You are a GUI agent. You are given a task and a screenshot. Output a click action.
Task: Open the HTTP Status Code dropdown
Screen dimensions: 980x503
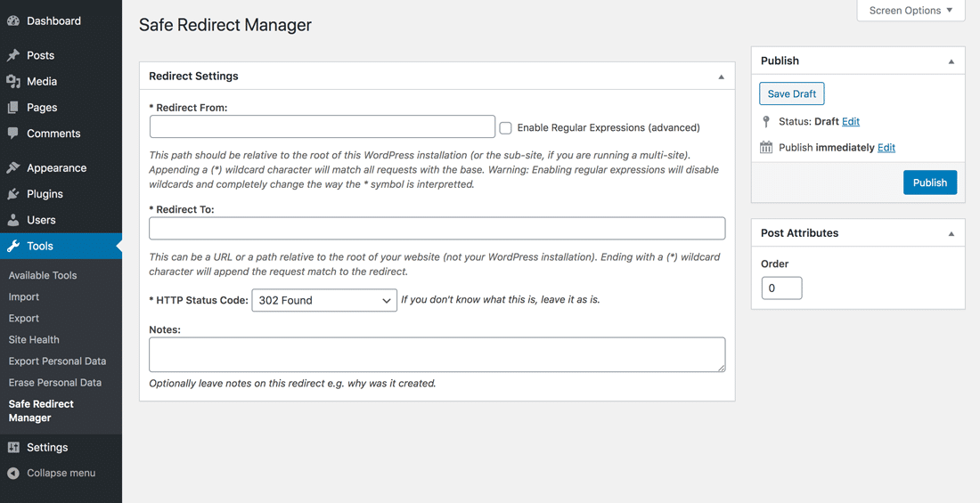[x=324, y=300]
